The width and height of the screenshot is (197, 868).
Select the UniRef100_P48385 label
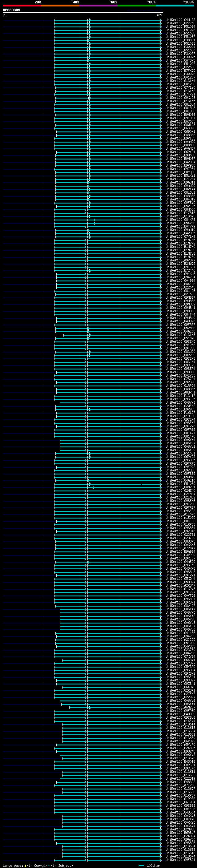pyautogui.click(x=180, y=389)
